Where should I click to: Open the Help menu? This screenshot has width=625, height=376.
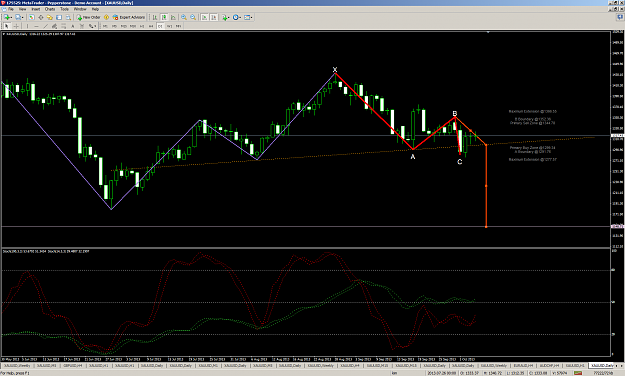95,9
